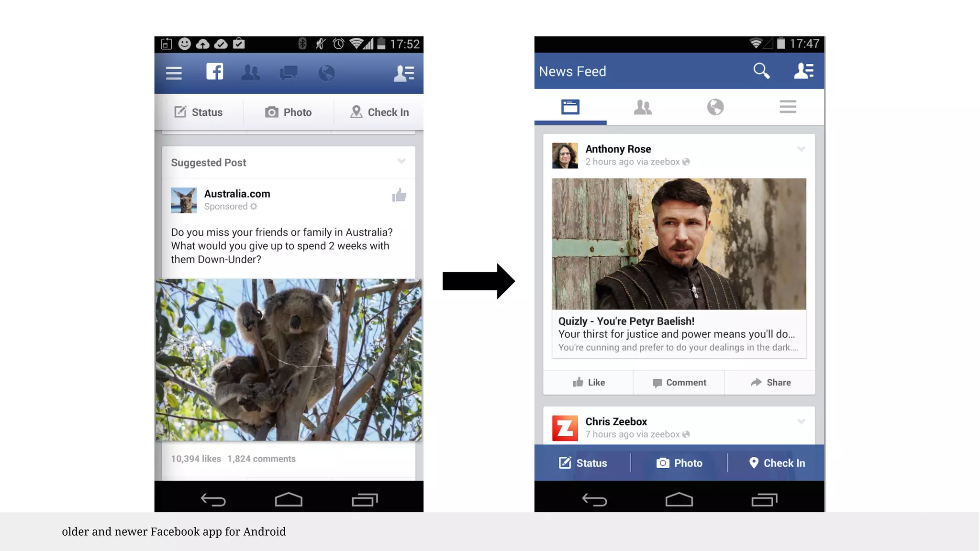Share Anthony Rose's post
980x551 pixels.
click(x=770, y=382)
